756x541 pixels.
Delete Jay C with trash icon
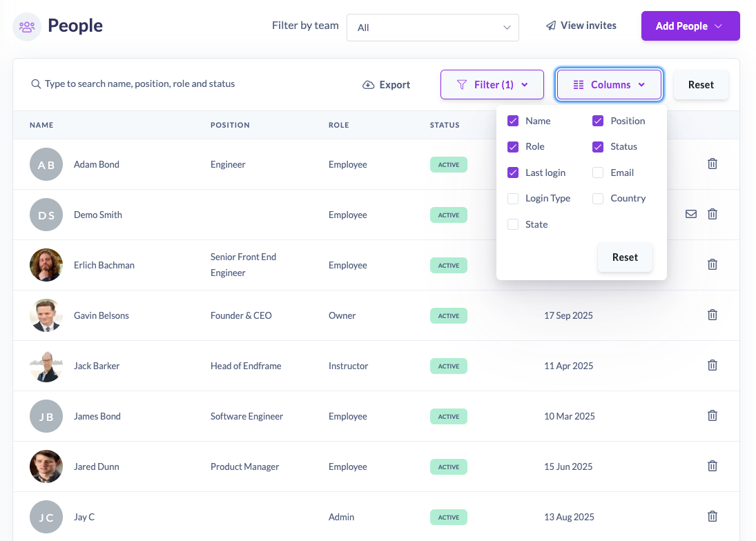point(713,517)
